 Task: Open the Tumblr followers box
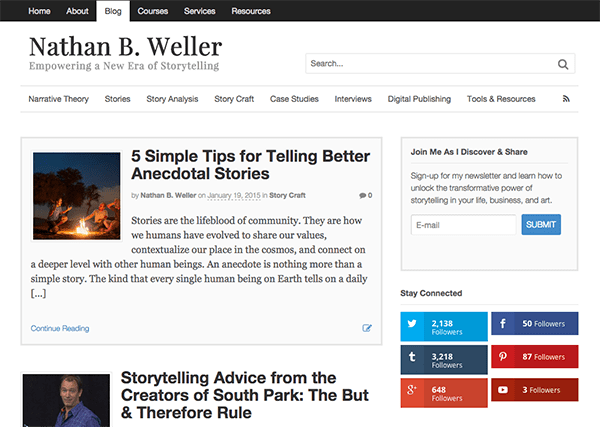click(444, 359)
